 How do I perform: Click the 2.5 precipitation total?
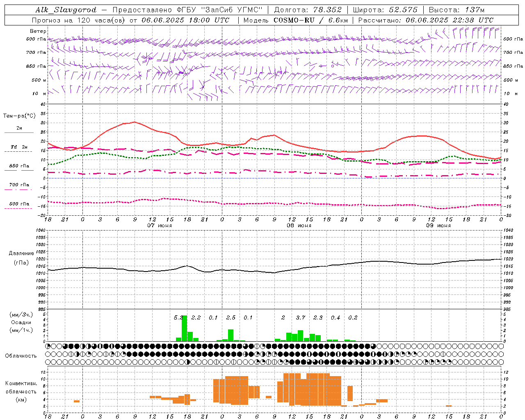pos(231,318)
